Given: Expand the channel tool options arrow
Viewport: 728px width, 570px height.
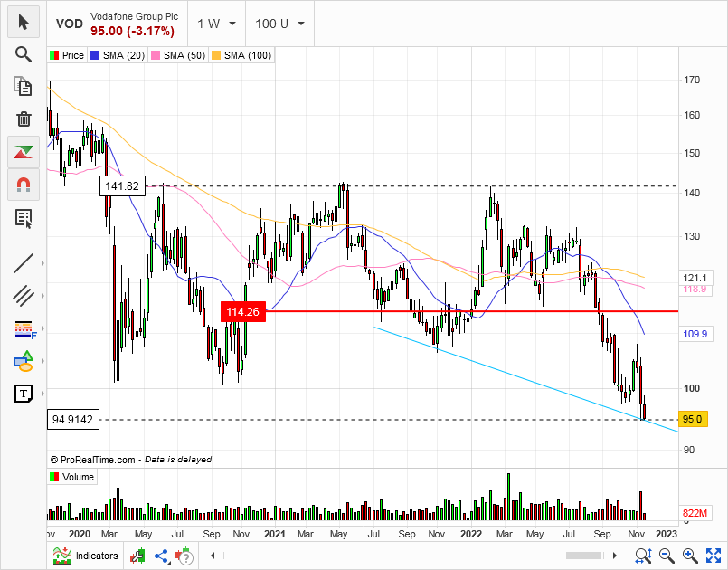Looking at the screenshot, I should point(43,296).
